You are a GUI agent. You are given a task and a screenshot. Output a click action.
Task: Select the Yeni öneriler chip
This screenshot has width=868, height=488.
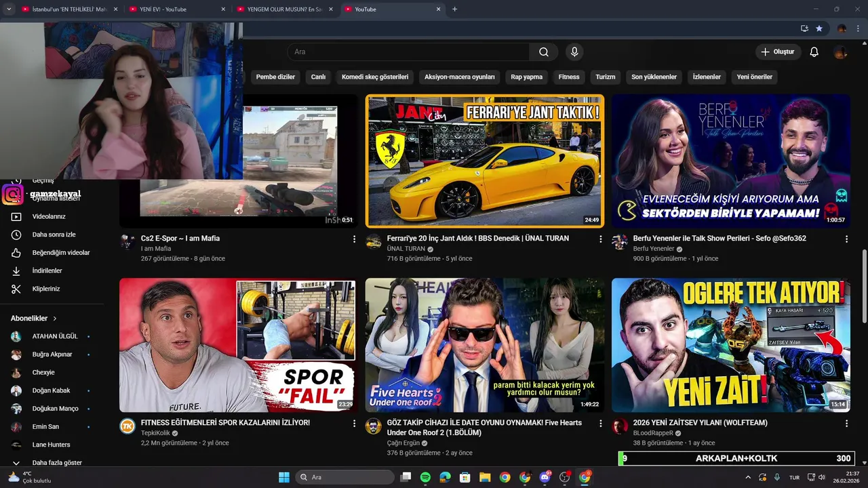coord(755,77)
